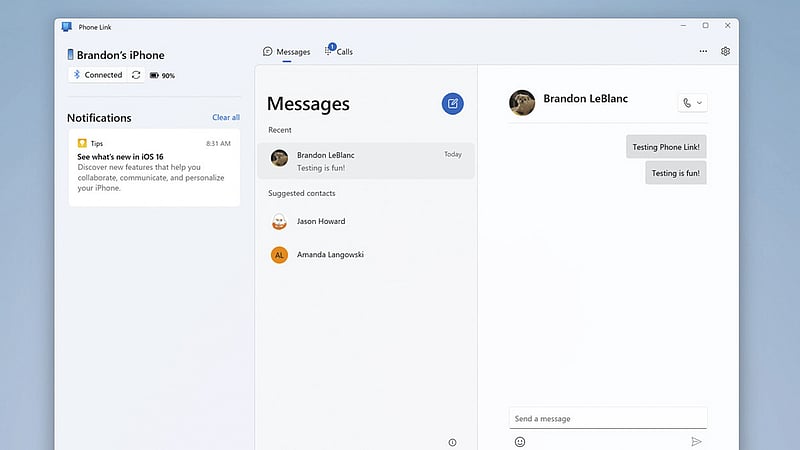Click the phone icon beside Brandon's iPhone

pos(70,55)
